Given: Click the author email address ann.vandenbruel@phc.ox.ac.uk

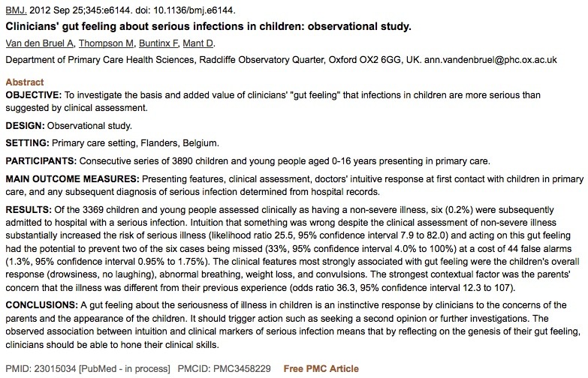Looking at the screenshot, I should [x=490, y=60].
